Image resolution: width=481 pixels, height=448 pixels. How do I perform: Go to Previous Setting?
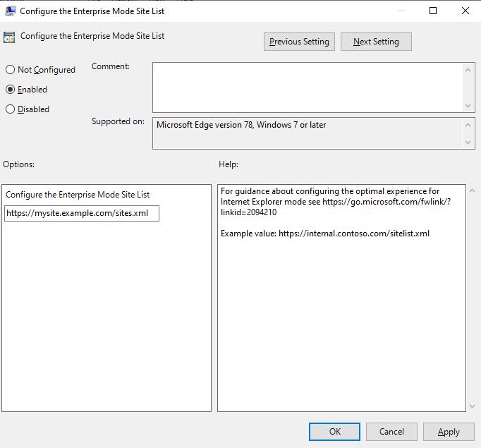point(299,42)
